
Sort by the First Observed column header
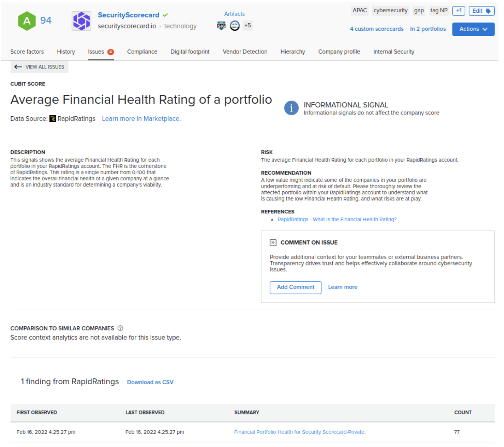(37, 413)
